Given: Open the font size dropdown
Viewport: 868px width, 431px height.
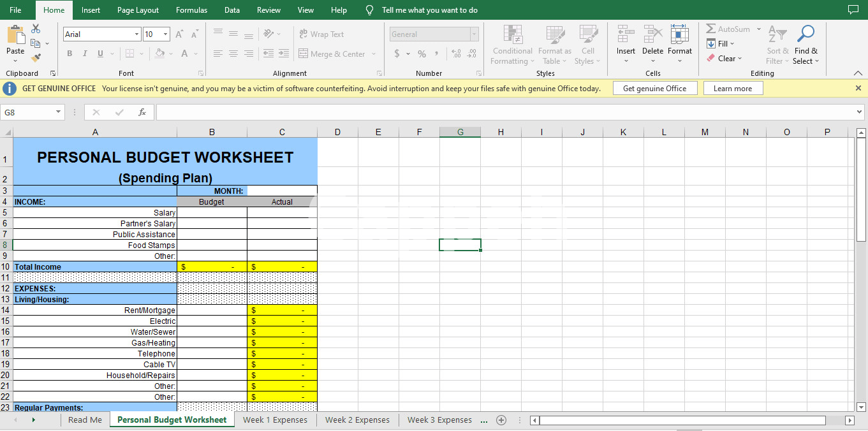Looking at the screenshot, I should 166,34.
